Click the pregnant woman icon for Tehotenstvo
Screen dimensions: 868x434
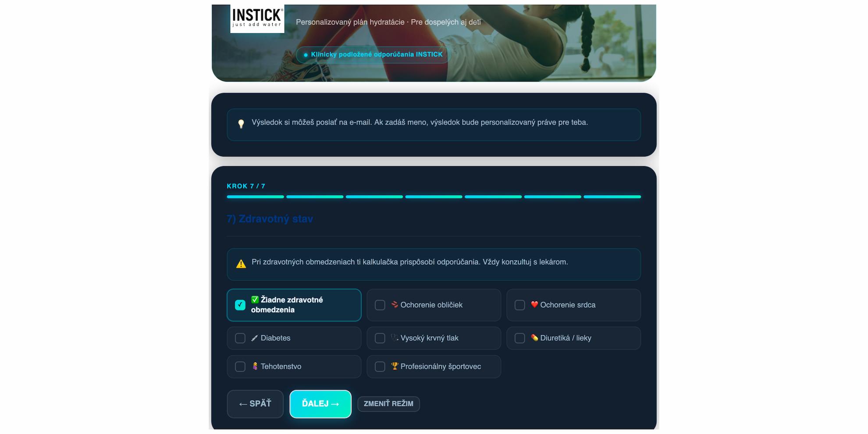coord(255,366)
